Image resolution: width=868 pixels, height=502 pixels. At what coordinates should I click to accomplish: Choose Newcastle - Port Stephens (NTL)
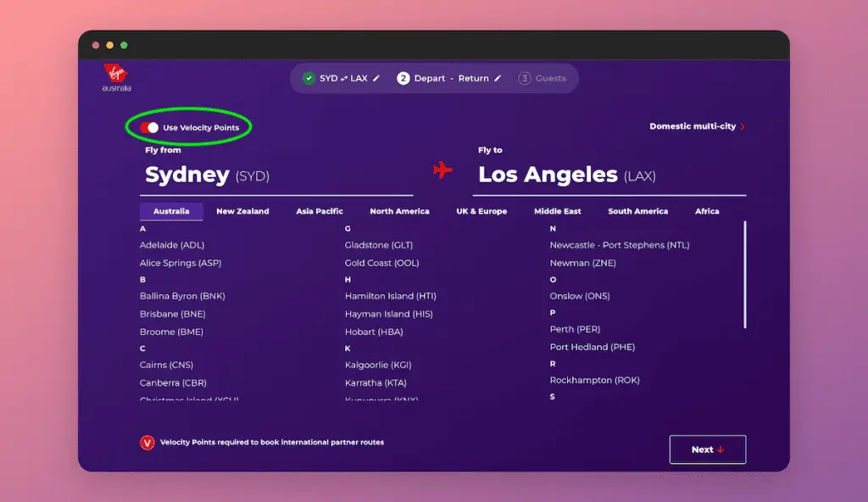[x=620, y=245]
